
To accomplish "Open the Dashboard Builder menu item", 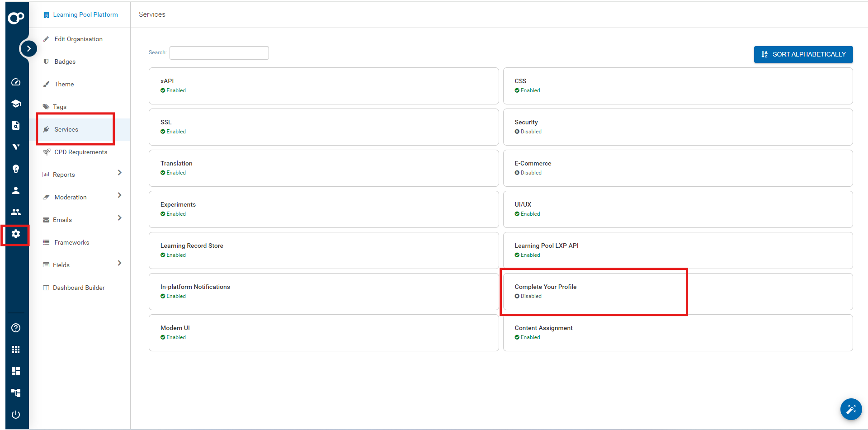I will (79, 288).
